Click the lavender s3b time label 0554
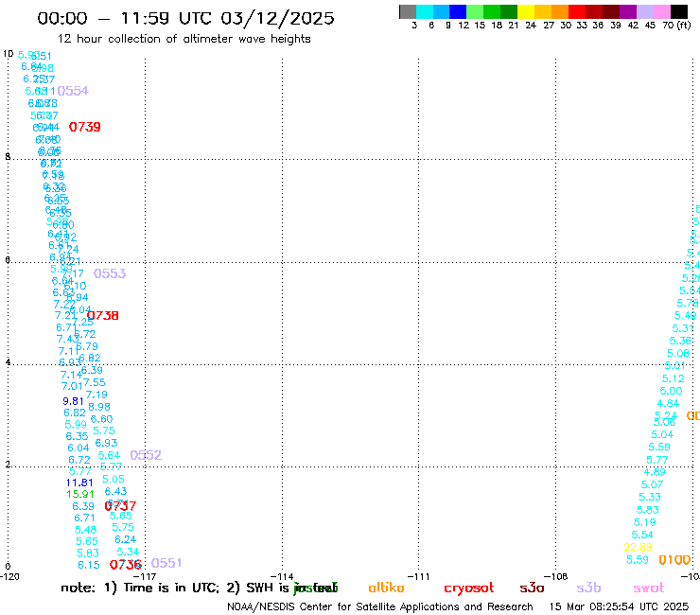The height and width of the screenshot is (615, 700). point(73,91)
